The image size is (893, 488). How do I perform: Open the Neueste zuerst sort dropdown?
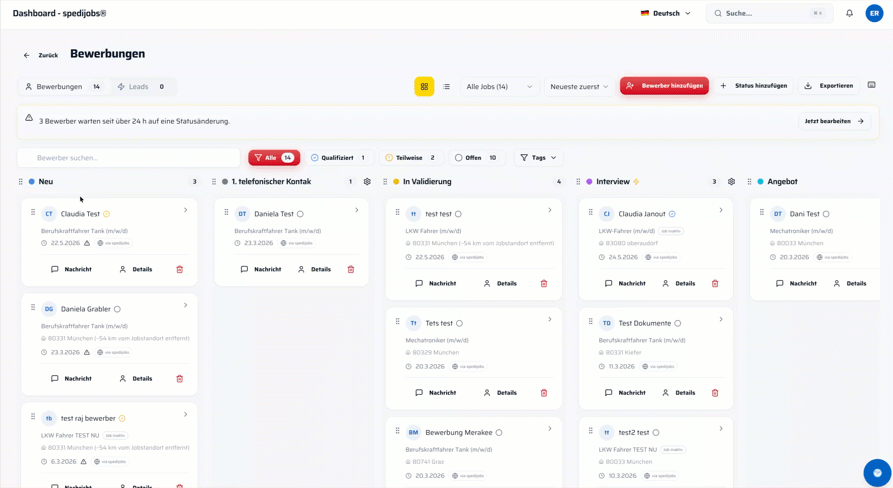579,87
